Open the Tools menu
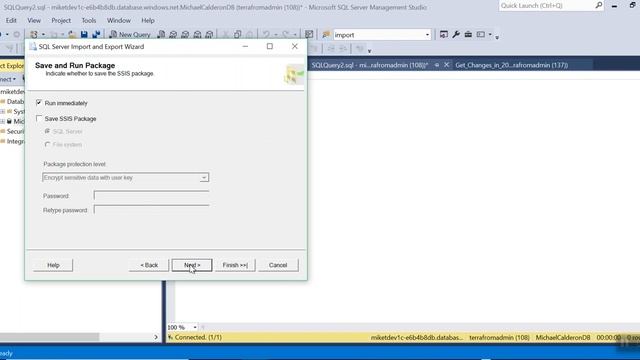The image size is (640, 360). 89,20
